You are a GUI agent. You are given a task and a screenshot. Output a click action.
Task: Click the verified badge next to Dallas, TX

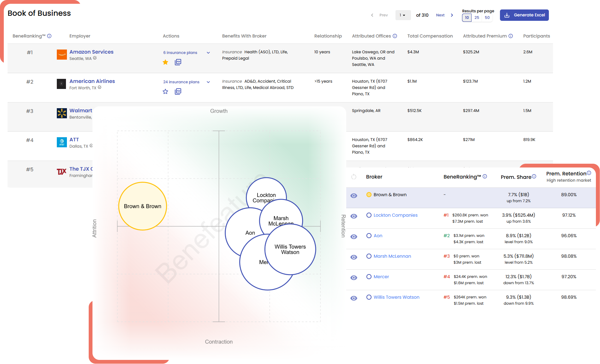(91, 146)
